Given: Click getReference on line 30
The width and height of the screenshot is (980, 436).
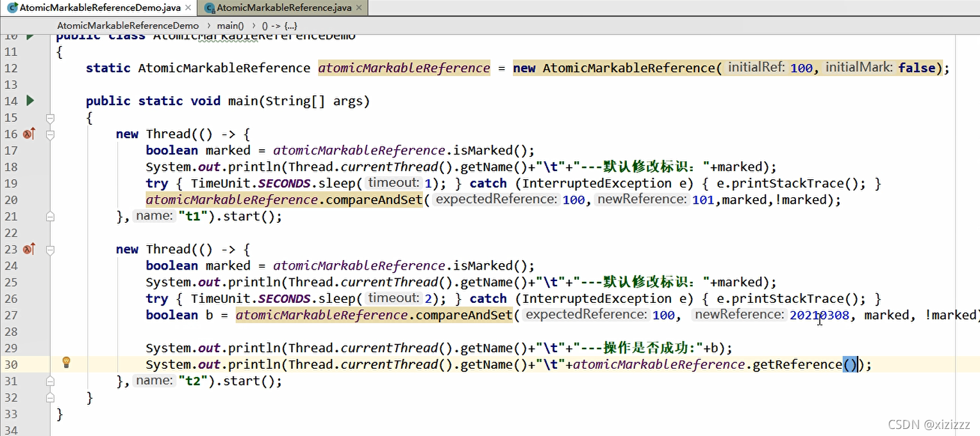Looking at the screenshot, I should pos(797,364).
